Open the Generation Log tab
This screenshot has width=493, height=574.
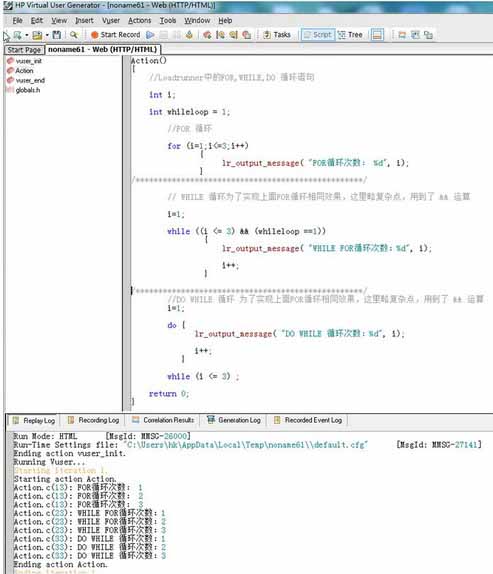point(234,420)
